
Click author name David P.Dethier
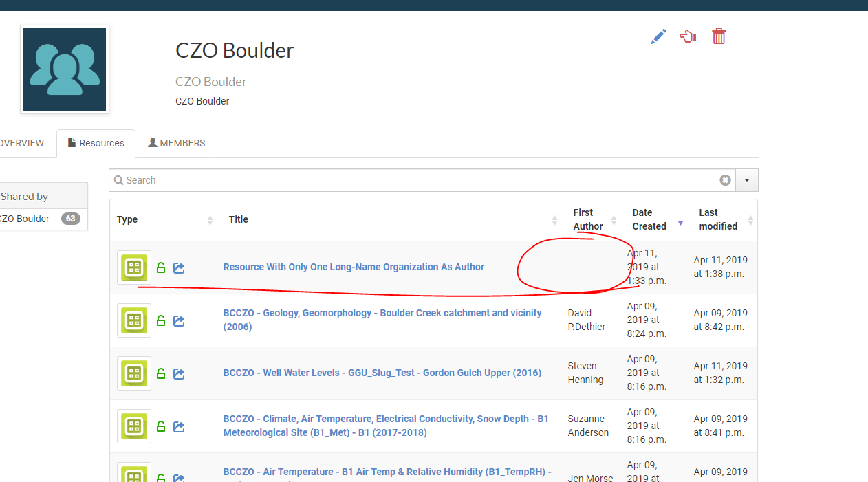pos(587,320)
